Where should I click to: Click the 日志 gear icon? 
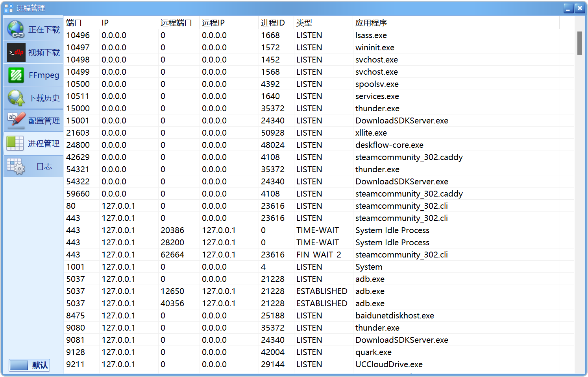tap(16, 166)
